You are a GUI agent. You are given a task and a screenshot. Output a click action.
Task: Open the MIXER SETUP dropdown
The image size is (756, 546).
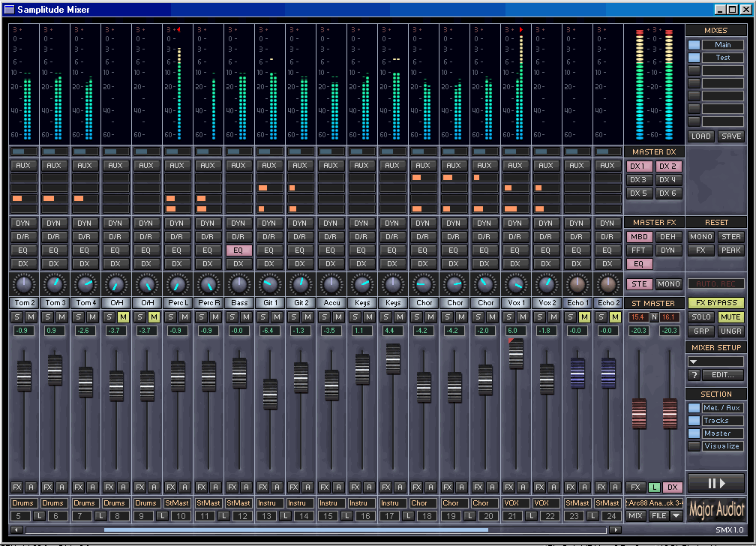click(716, 361)
